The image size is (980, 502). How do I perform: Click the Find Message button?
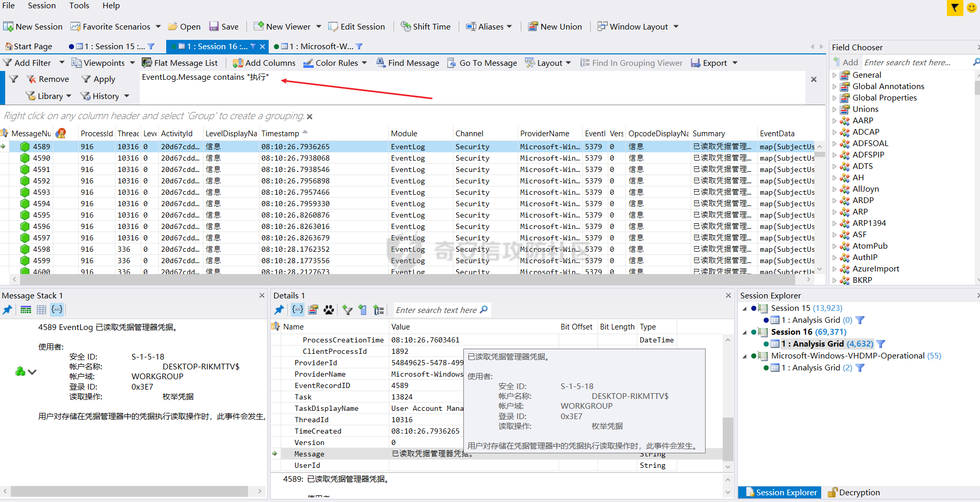tap(407, 63)
